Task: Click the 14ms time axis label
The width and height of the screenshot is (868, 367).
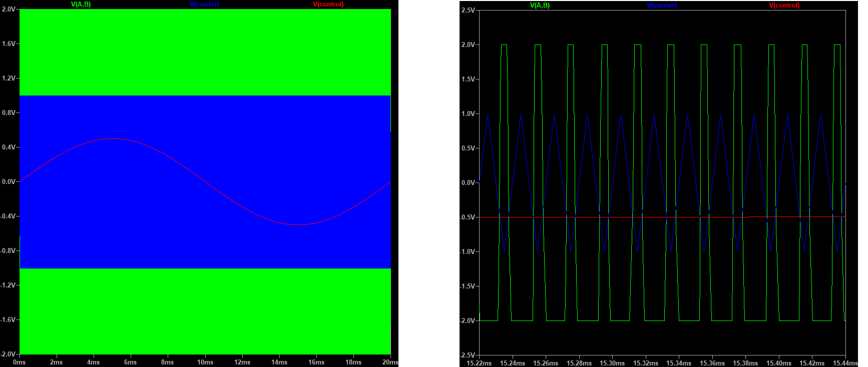Action: tap(279, 362)
